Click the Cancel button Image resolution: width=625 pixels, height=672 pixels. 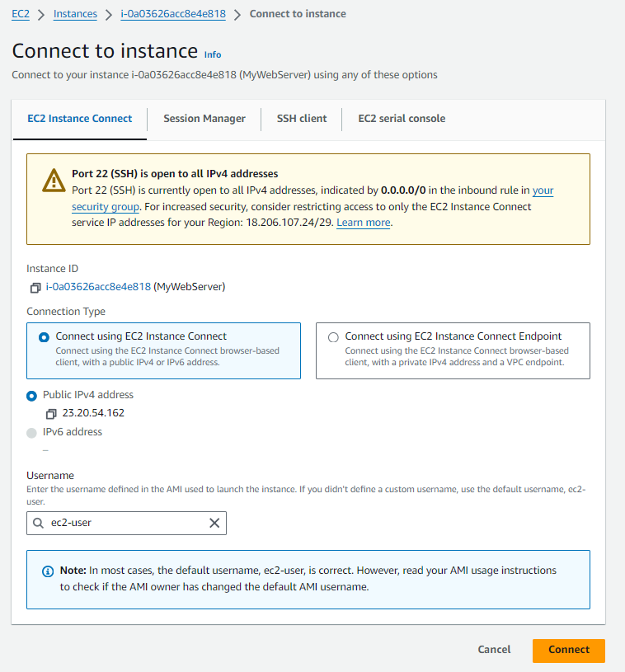click(494, 650)
